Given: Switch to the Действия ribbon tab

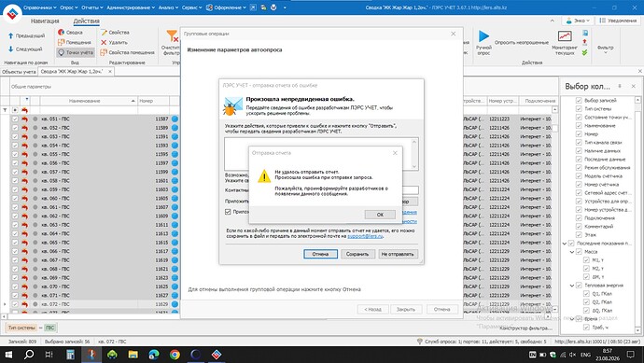Looking at the screenshot, I should coord(86,21).
